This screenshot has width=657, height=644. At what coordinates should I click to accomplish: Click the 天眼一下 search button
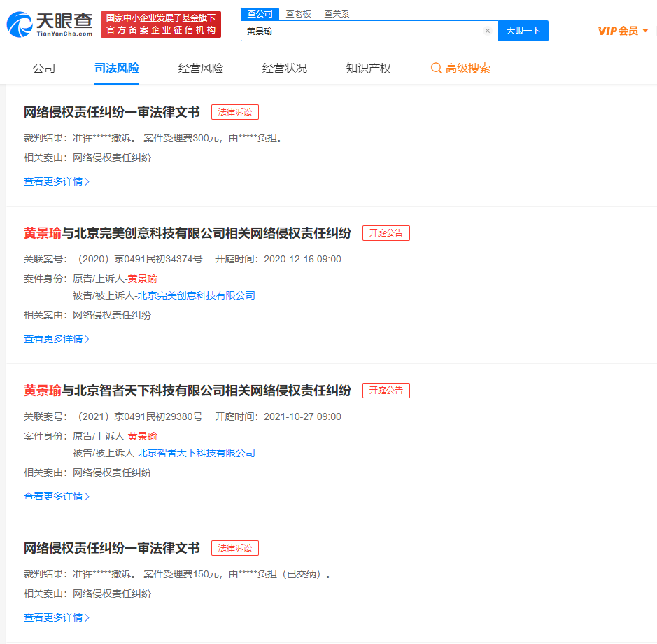523,31
